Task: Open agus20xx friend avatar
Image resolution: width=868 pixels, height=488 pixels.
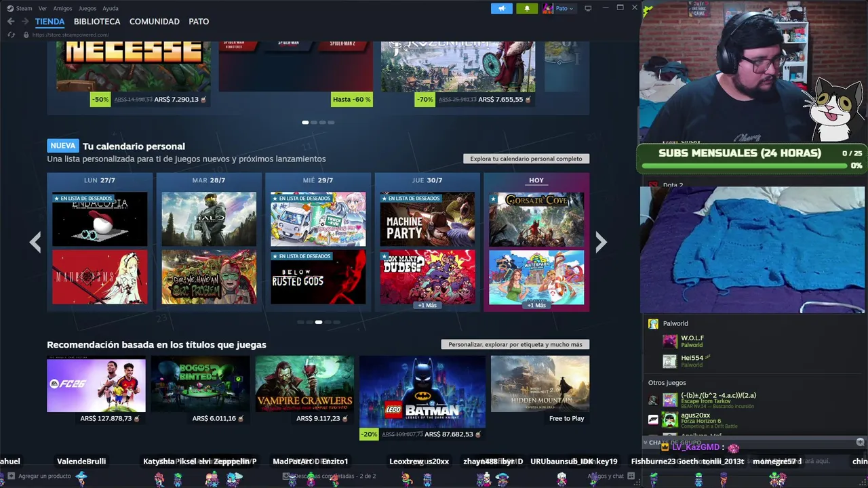Action: pyautogui.click(x=670, y=419)
